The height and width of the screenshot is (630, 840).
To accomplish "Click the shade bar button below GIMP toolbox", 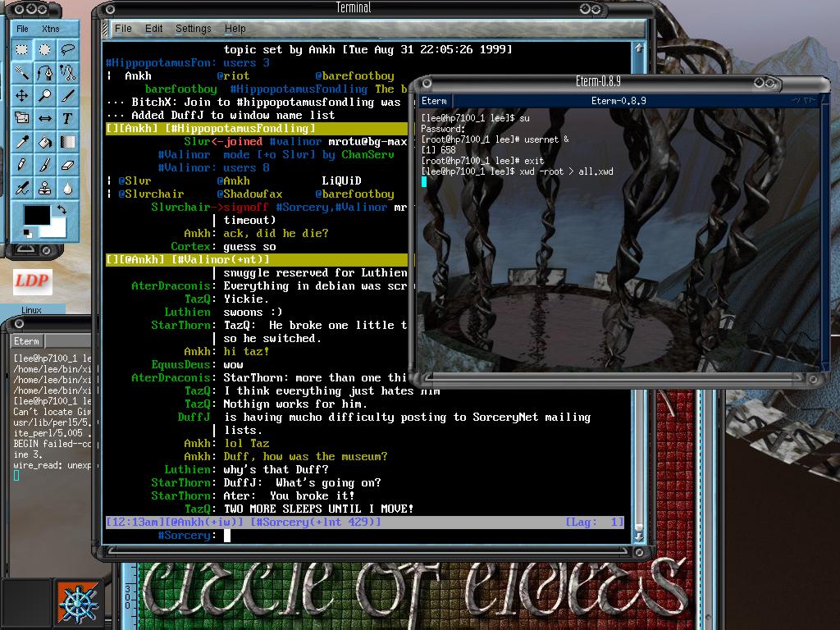I will [x=25, y=249].
